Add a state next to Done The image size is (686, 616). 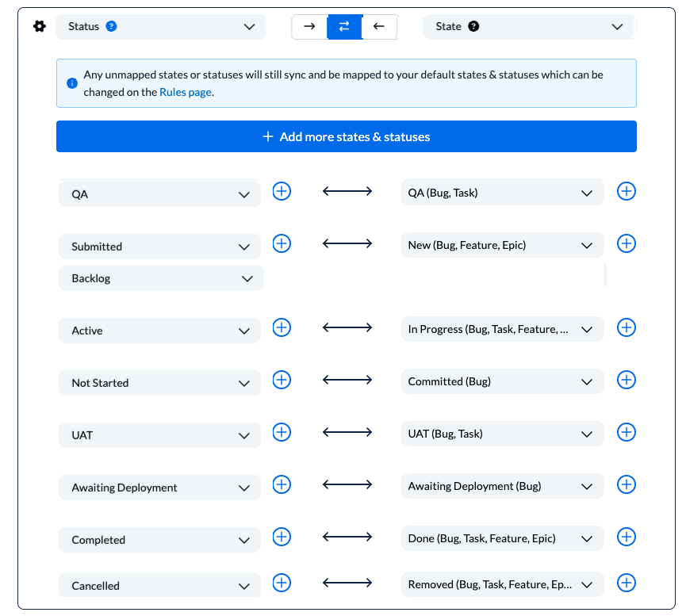coord(627,537)
